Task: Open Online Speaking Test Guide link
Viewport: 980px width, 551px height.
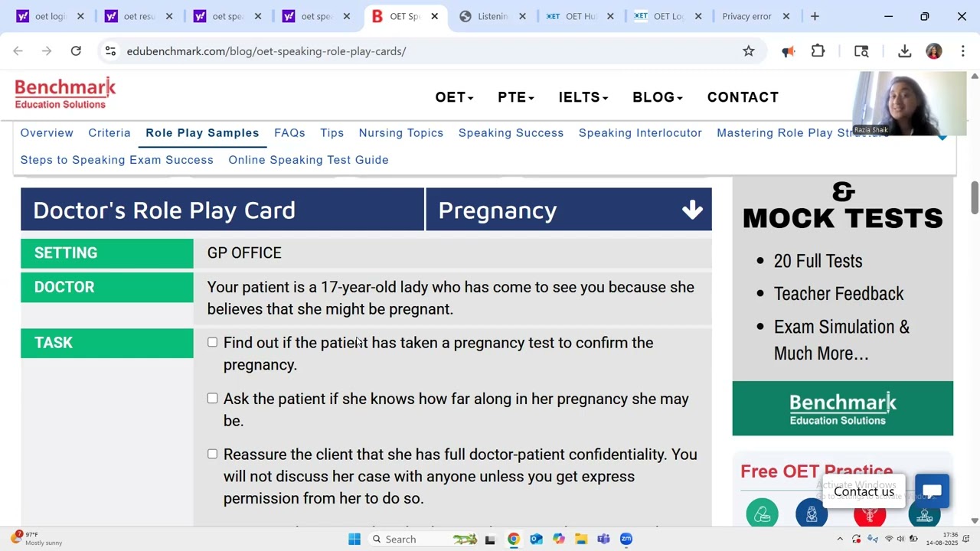Action: 309,160
